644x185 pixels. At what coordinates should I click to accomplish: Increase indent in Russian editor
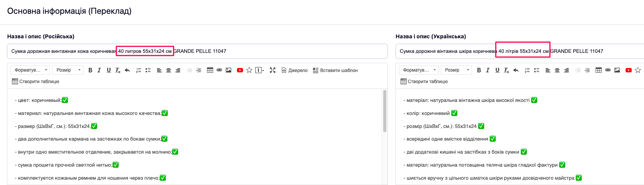(199, 70)
